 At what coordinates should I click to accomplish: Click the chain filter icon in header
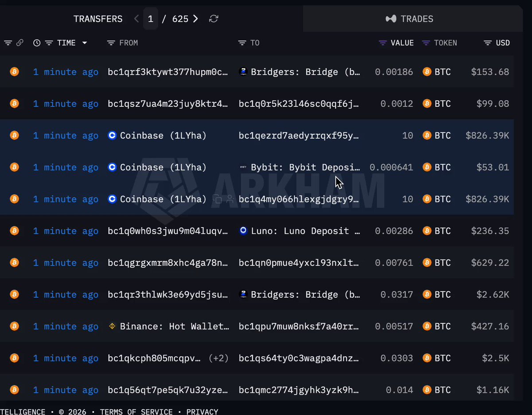(x=8, y=43)
